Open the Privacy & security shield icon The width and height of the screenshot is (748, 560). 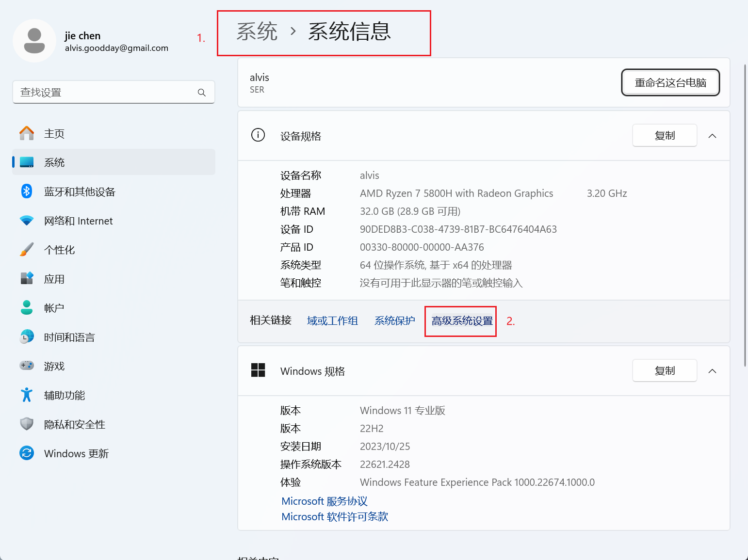[x=27, y=424]
